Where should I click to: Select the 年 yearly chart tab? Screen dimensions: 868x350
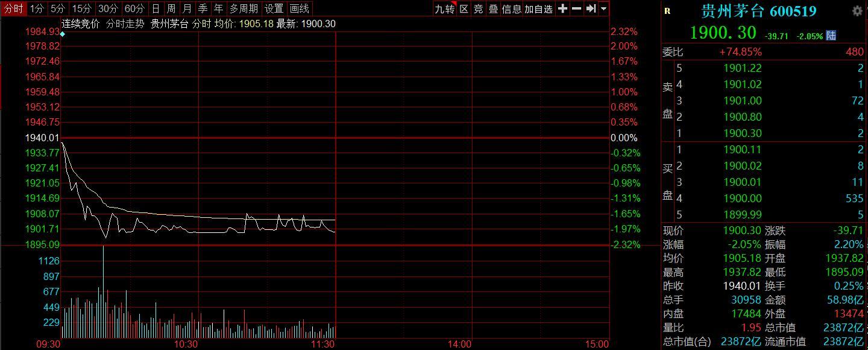click(x=218, y=8)
